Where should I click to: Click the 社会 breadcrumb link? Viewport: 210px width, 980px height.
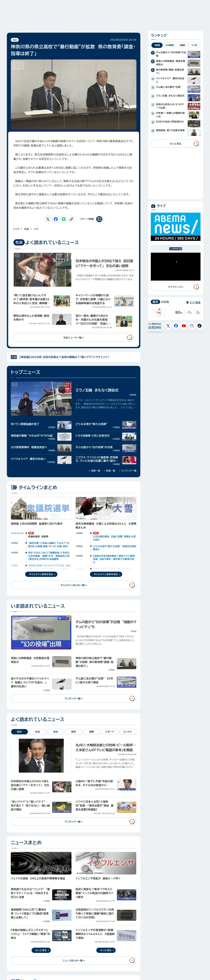(x=27, y=229)
